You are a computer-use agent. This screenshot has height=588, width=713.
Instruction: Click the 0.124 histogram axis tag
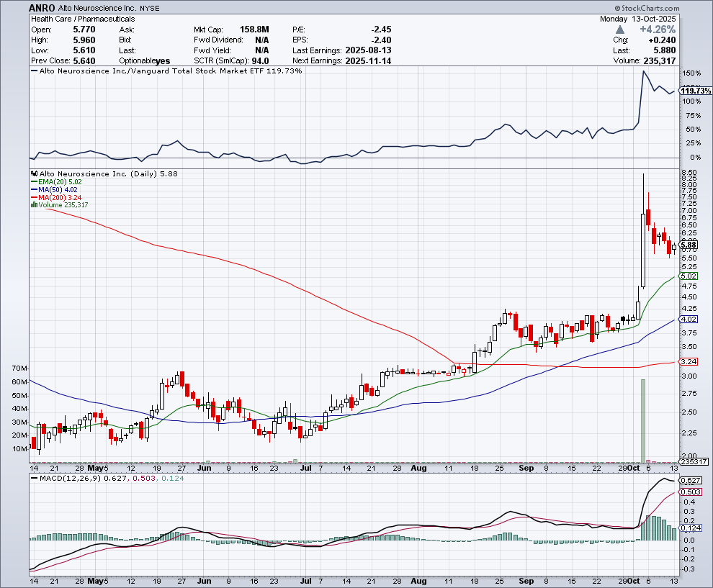click(690, 528)
